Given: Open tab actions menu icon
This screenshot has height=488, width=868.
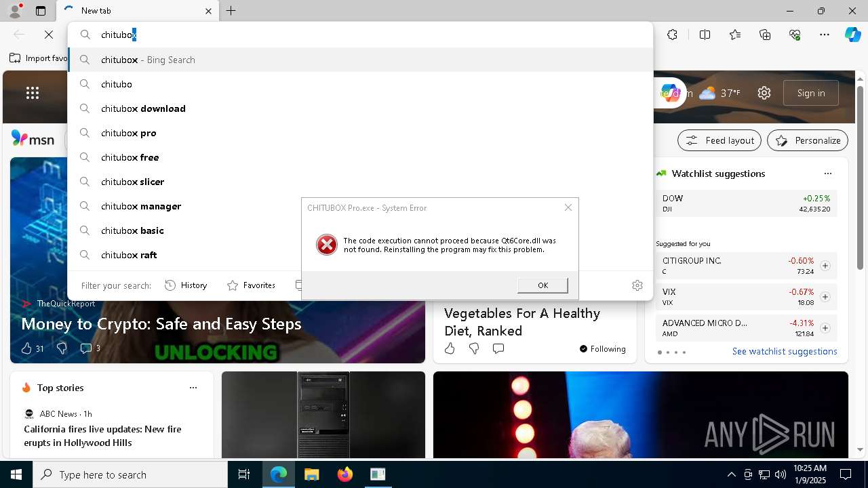Looking at the screenshot, I should (41, 11).
